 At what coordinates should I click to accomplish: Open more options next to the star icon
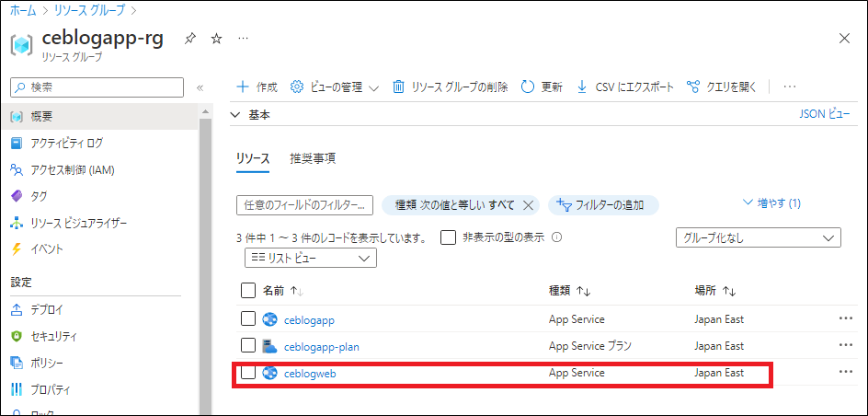(243, 39)
